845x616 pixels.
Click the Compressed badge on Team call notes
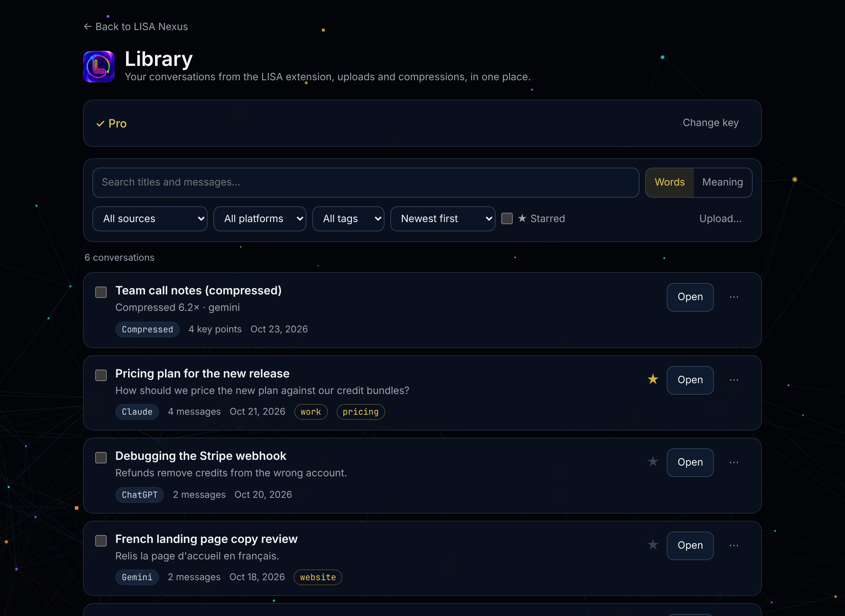tap(147, 329)
